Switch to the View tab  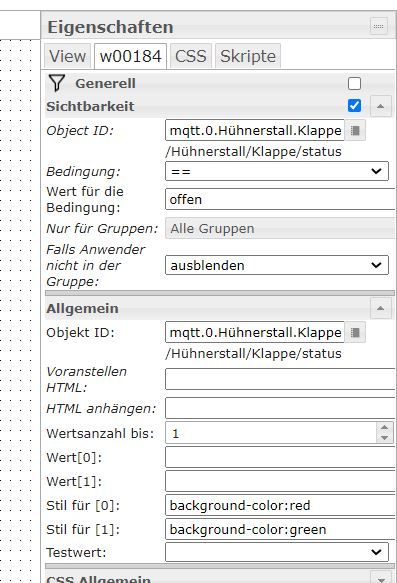point(67,57)
